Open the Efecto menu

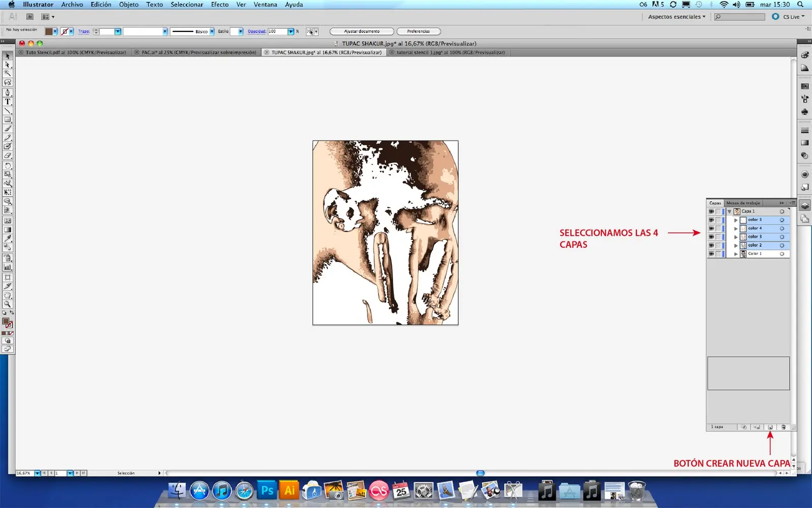click(x=220, y=5)
